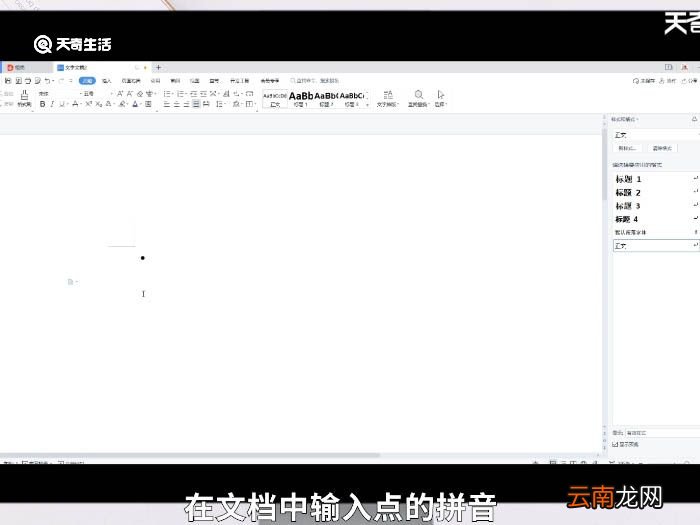
Task: Select the 标题 4 style in panel
Action: (655, 219)
